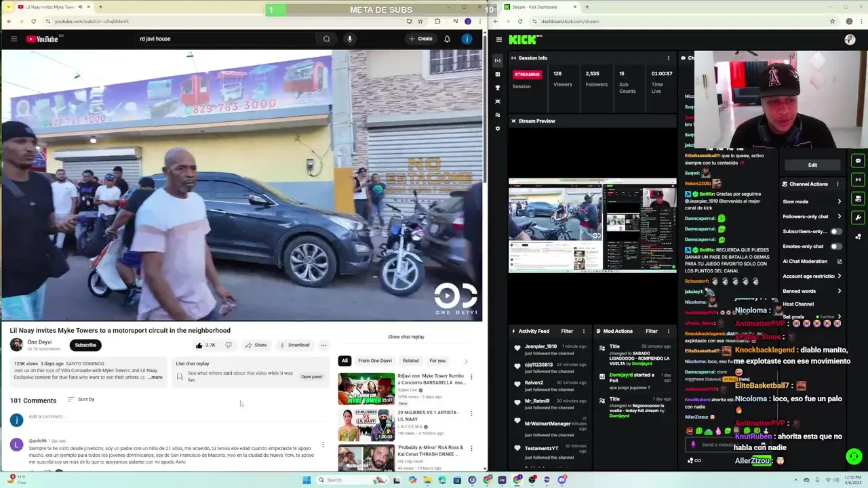
Task: Click the Edit button in Kick panel
Action: 812,165
